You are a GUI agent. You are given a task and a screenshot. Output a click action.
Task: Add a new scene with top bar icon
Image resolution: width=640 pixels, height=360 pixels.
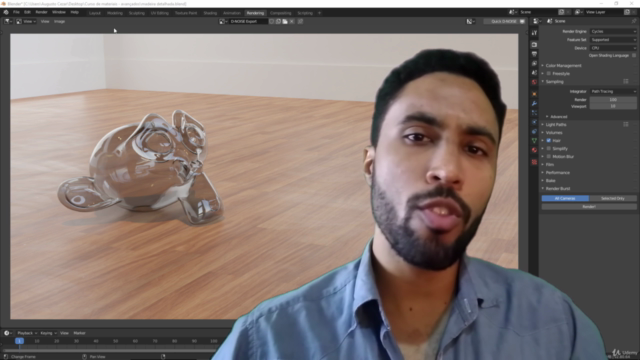pyautogui.click(x=561, y=12)
